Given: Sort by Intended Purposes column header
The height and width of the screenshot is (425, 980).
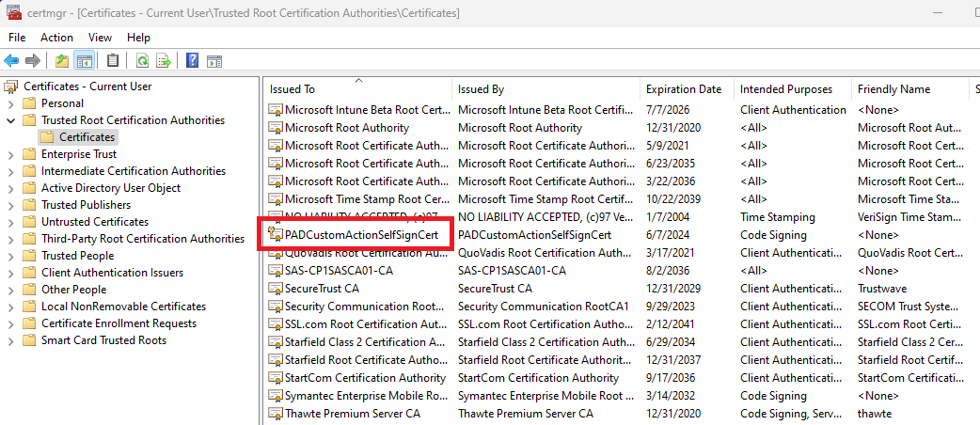Looking at the screenshot, I should [x=793, y=89].
